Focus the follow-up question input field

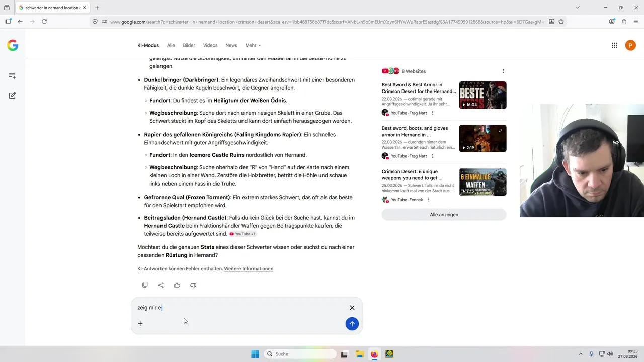[240, 308]
